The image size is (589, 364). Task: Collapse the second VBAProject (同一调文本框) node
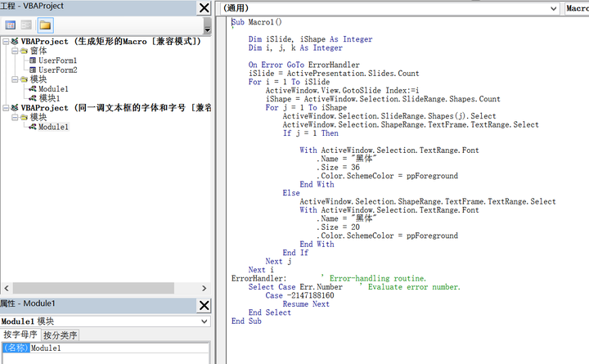tap(5, 108)
